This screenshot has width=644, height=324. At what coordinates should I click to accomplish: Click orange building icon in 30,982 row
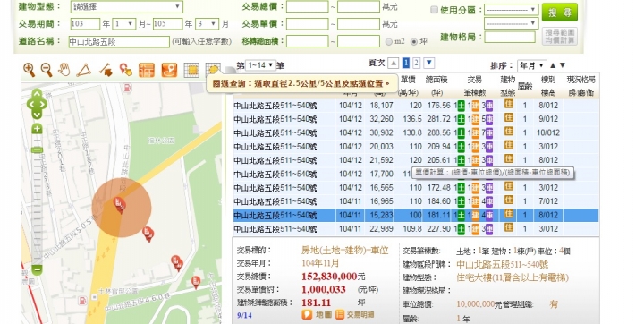[x=475, y=132]
